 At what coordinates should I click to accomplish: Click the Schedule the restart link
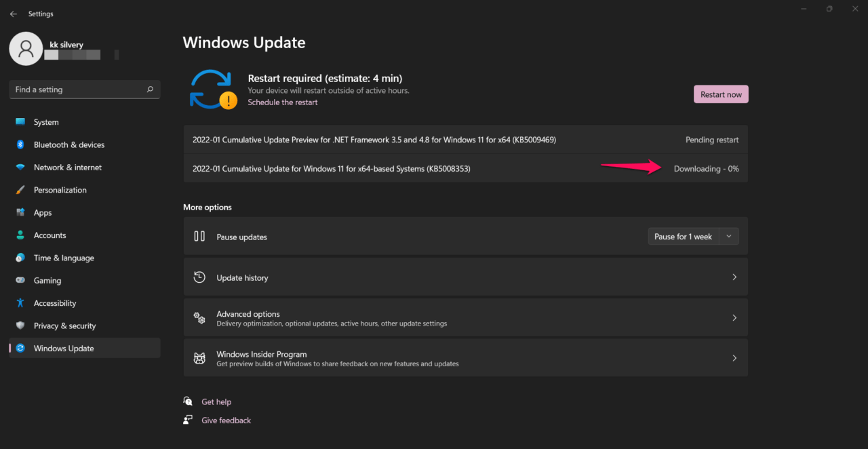(x=282, y=102)
